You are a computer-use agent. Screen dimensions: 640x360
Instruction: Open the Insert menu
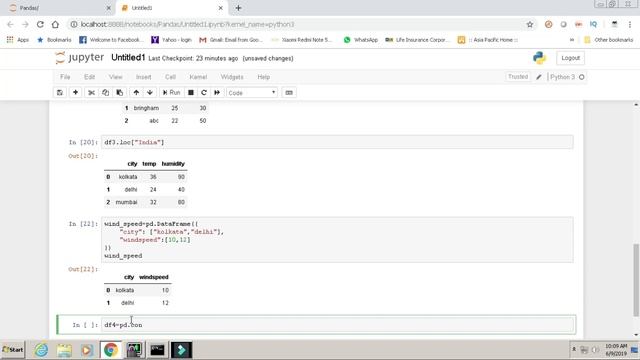[143, 77]
